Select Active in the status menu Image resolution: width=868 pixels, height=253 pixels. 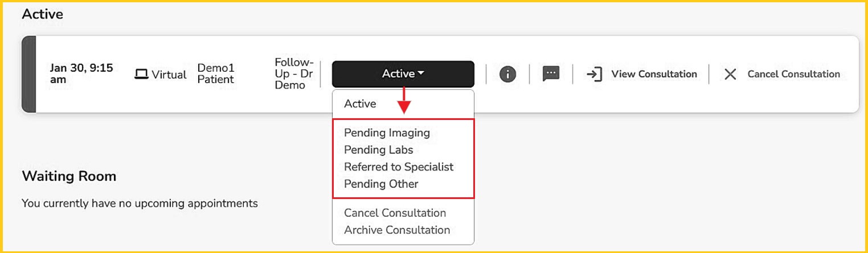[360, 104]
